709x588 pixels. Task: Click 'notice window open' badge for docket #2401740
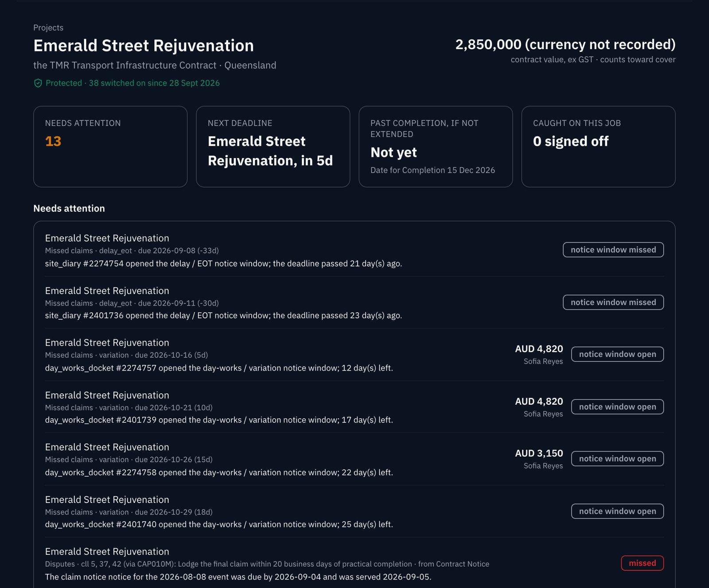point(617,511)
